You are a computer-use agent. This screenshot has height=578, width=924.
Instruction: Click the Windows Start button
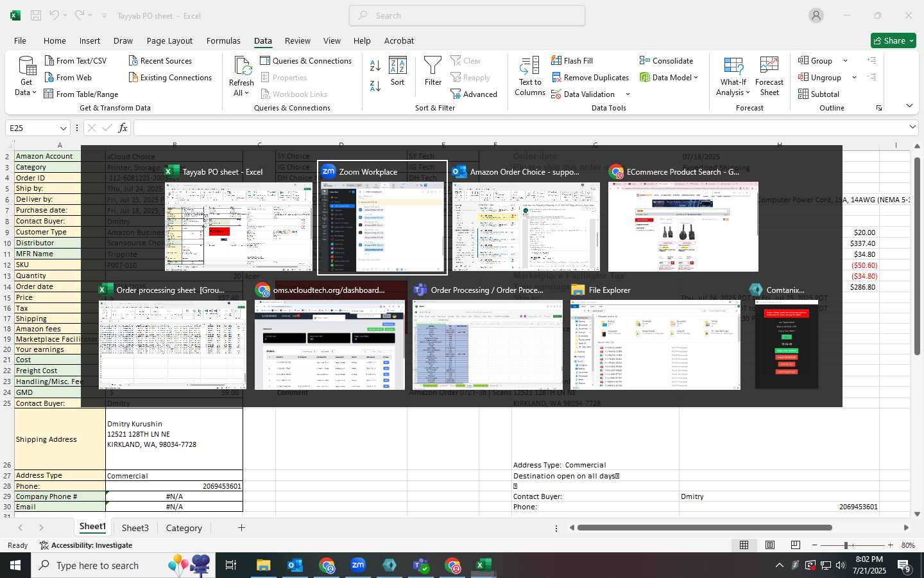[x=15, y=565]
